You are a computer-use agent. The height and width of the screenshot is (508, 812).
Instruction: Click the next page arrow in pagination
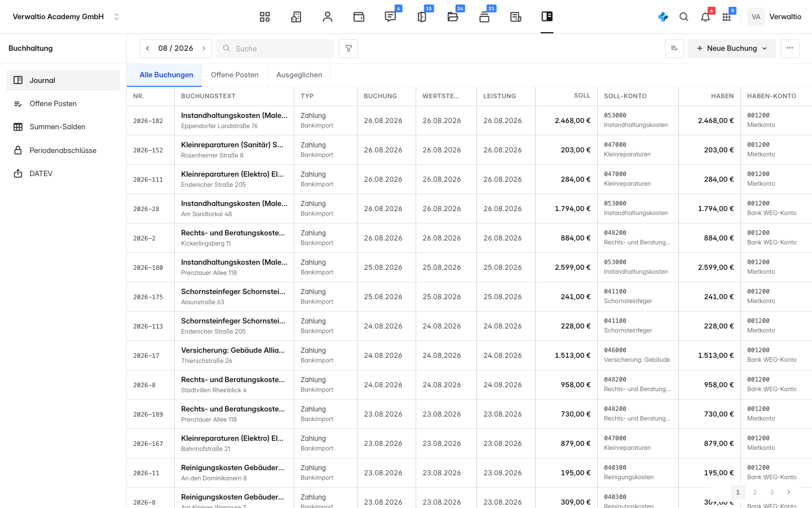coord(789,492)
